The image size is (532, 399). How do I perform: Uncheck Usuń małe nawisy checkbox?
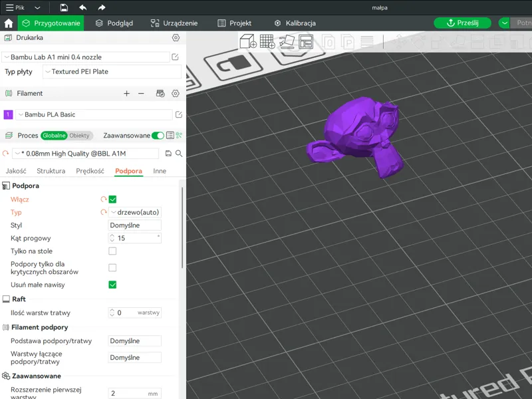click(112, 285)
